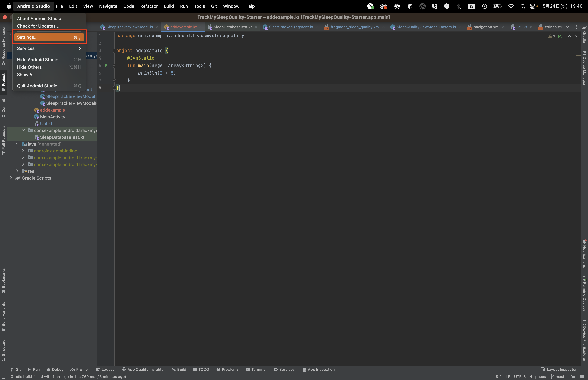Toggle the Project tool window
This screenshot has height=380, width=588.
[3, 82]
